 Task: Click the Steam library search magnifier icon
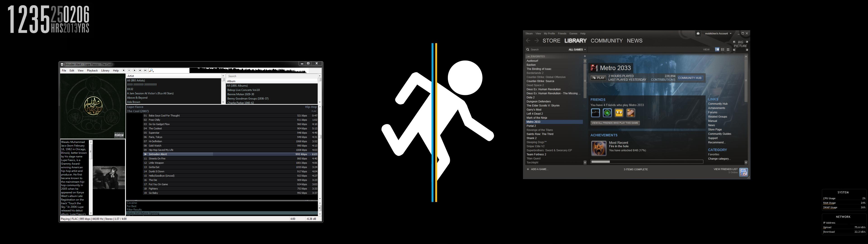point(528,50)
